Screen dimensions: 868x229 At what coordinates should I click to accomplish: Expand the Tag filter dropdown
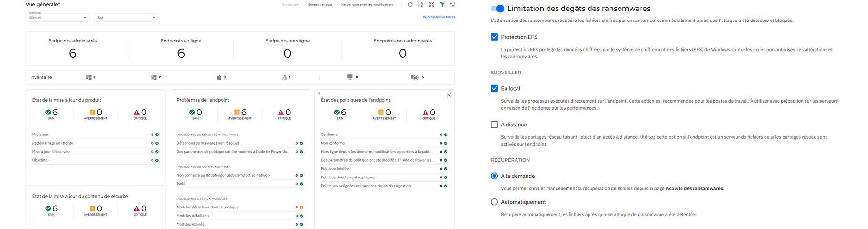(x=126, y=18)
